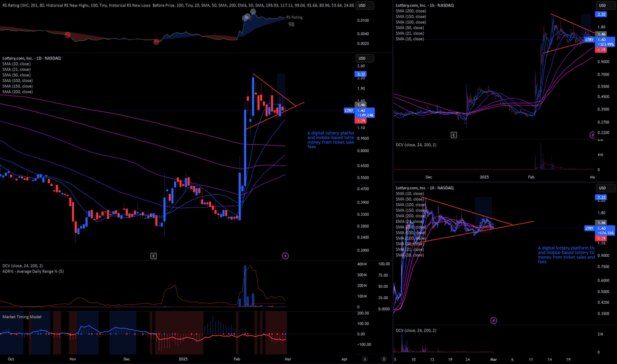Click the purple lightning icon on the 1D chart

(285, 256)
